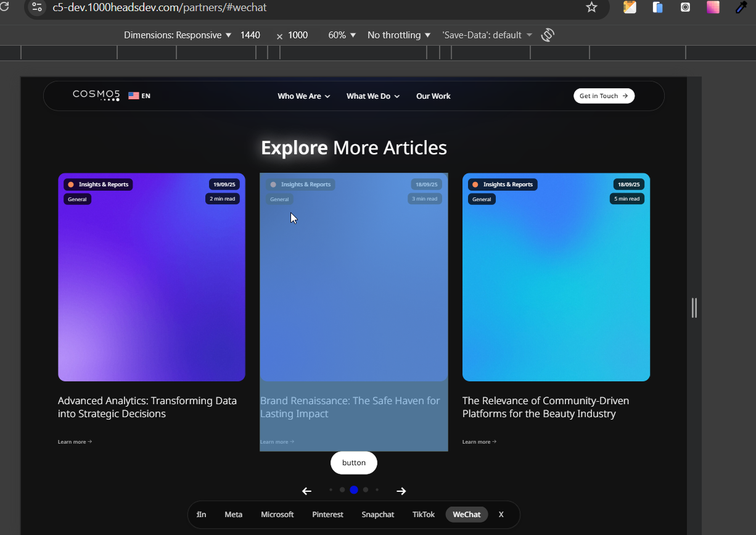Click the Get in Touch button

(x=604, y=96)
